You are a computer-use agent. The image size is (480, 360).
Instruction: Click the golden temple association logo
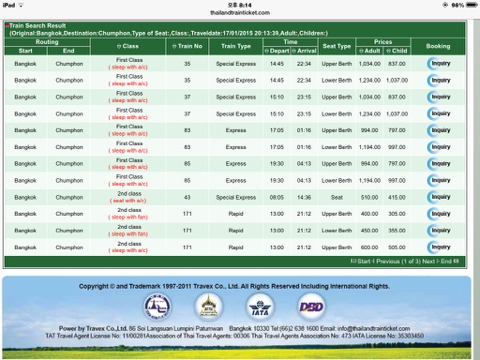(208, 307)
